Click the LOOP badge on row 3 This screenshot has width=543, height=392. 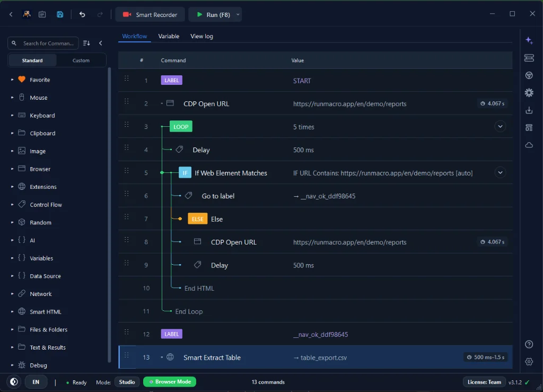click(x=181, y=127)
